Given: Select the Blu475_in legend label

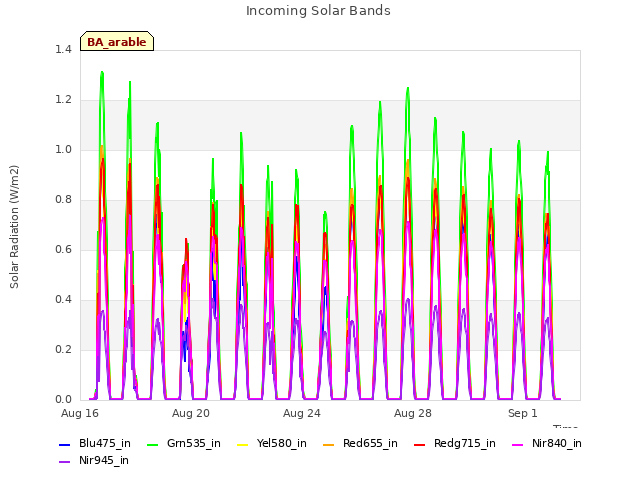Looking at the screenshot, I should pos(105,444).
